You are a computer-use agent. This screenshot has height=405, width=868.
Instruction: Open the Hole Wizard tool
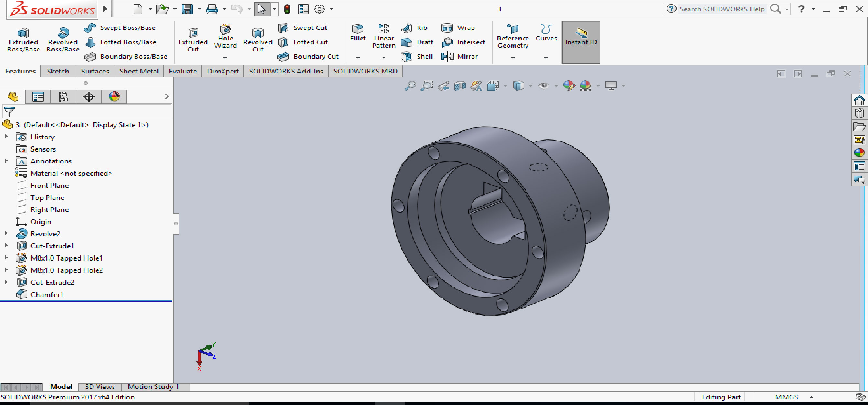click(x=225, y=36)
